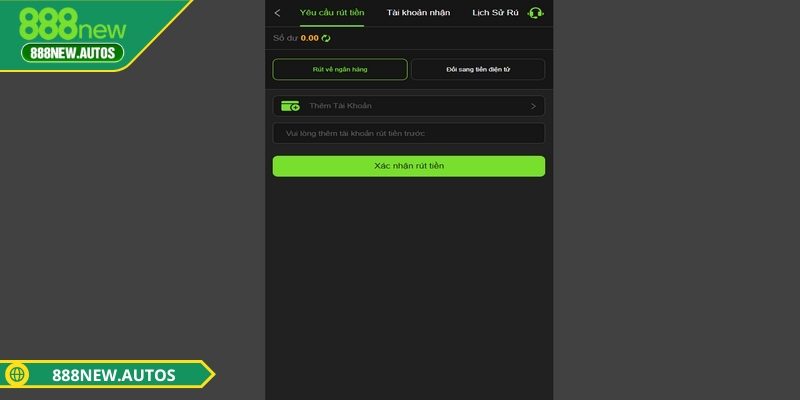800x400 pixels.
Task: Click the yellow arrow tip of bottom banner
Action: click(207, 375)
